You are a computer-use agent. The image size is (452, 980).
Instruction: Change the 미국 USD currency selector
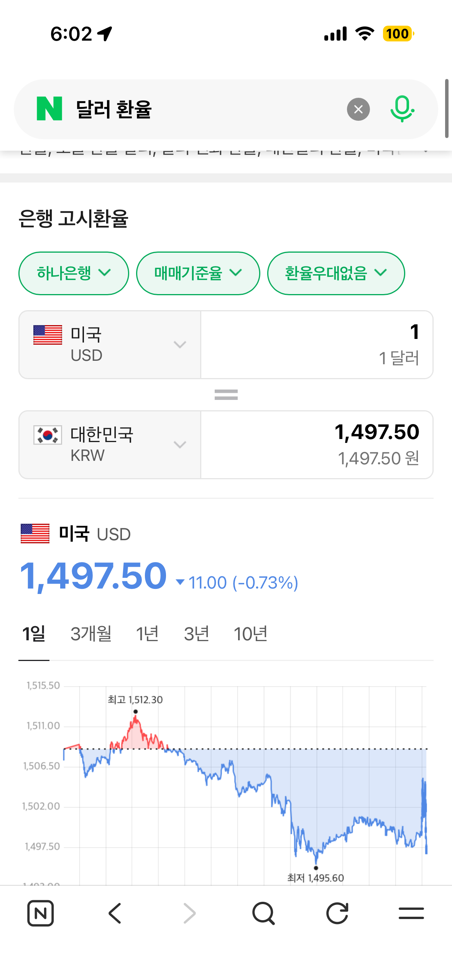110,345
